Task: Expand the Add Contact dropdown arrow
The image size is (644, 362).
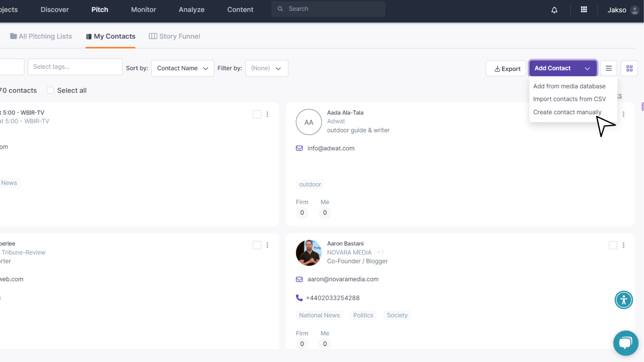Action: (587, 68)
